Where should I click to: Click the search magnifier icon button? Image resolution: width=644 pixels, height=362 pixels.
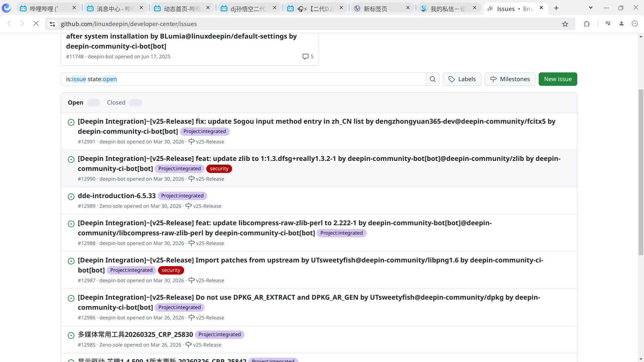[433, 79]
